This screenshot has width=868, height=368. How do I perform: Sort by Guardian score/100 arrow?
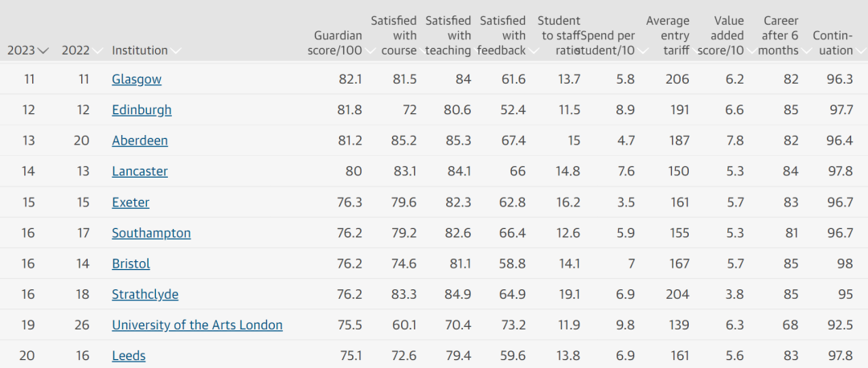[370, 51]
